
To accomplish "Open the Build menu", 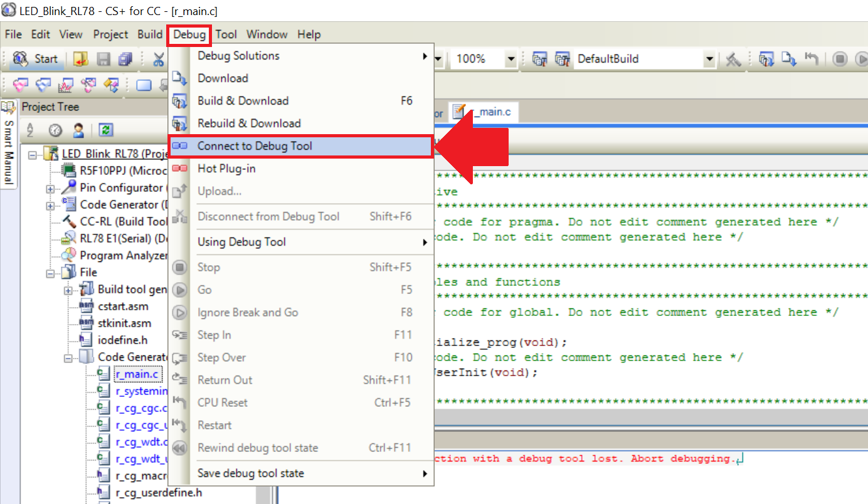I will (x=150, y=34).
